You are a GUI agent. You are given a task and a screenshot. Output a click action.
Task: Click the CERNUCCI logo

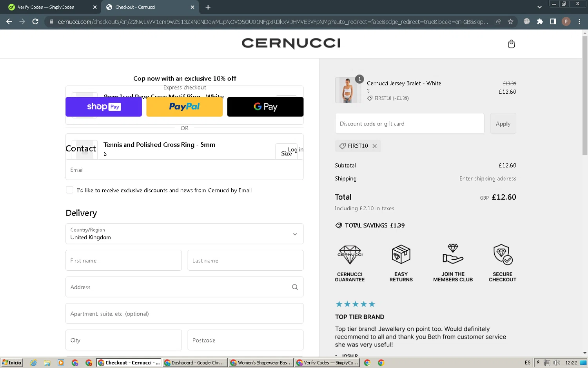(291, 43)
